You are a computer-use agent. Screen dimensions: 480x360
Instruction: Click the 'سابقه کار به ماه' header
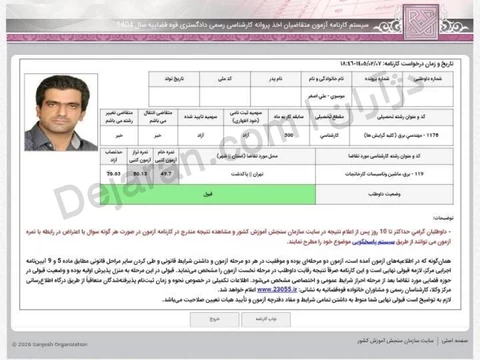coord(289,117)
